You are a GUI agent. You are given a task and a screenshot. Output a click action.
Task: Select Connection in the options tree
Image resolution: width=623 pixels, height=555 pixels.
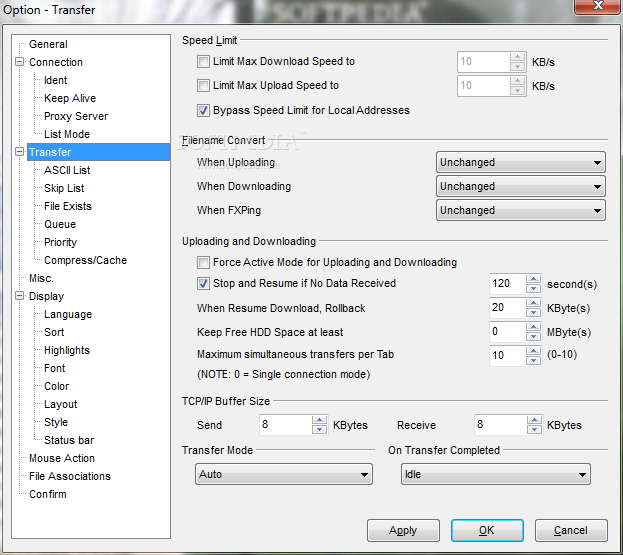coord(56,62)
